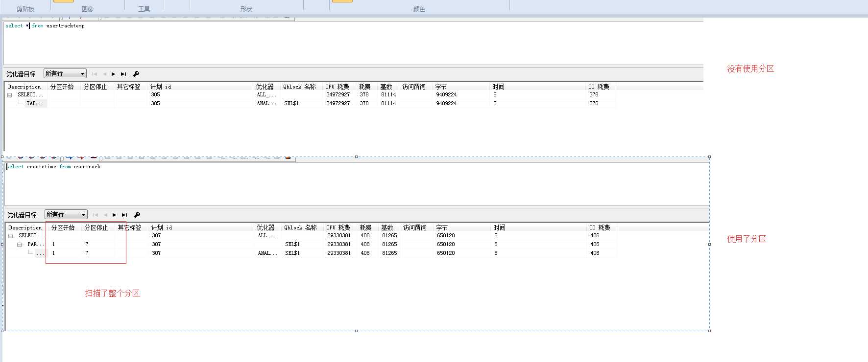Screen dimensions: 868x362
Task: Click ALL_... optimizer cell in plan 307
Action: click(267, 236)
